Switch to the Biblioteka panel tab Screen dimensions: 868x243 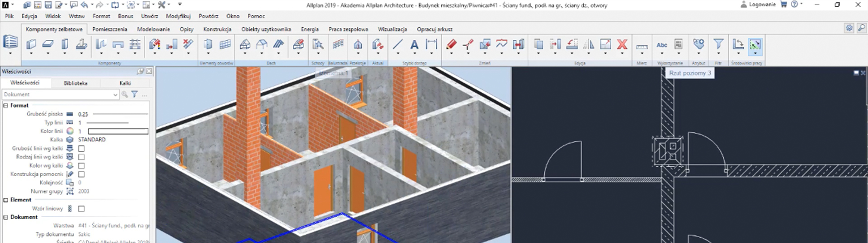pos(75,83)
